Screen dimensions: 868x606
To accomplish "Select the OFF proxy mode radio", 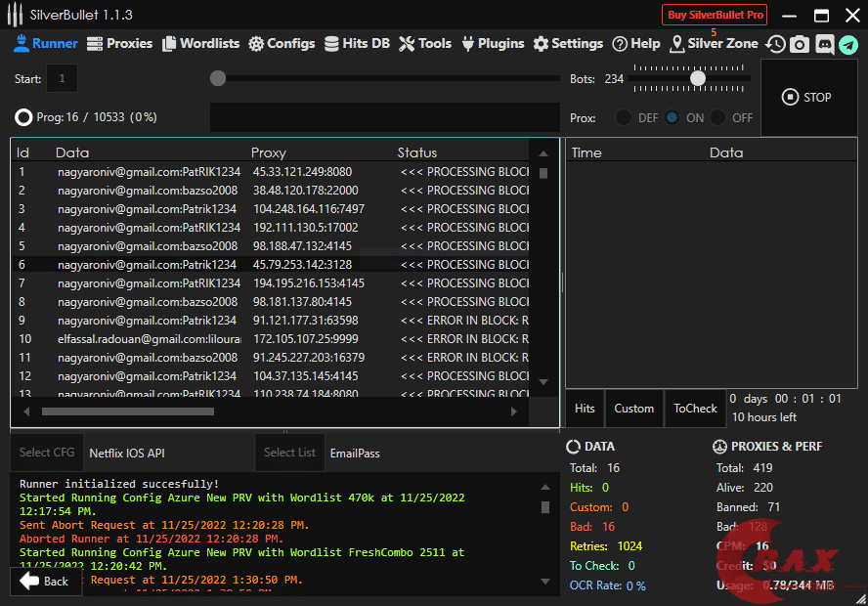I will pos(719,117).
